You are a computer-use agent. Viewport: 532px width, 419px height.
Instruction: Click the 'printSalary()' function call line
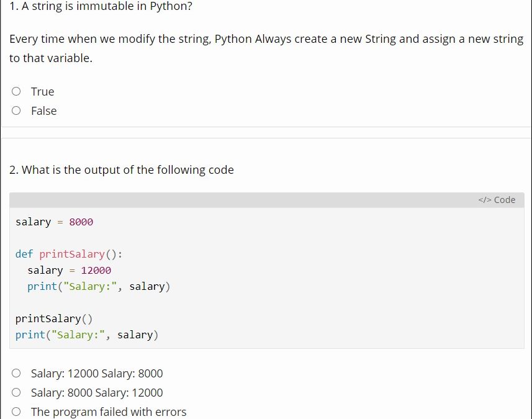53,319
